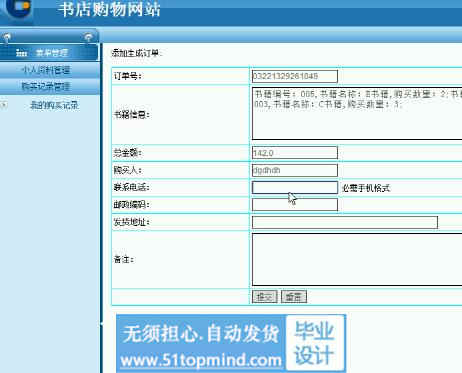The height and width of the screenshot is (373, 462).
Task: Click the 总金额 field showing 142.0
Action: coord(295,153)
